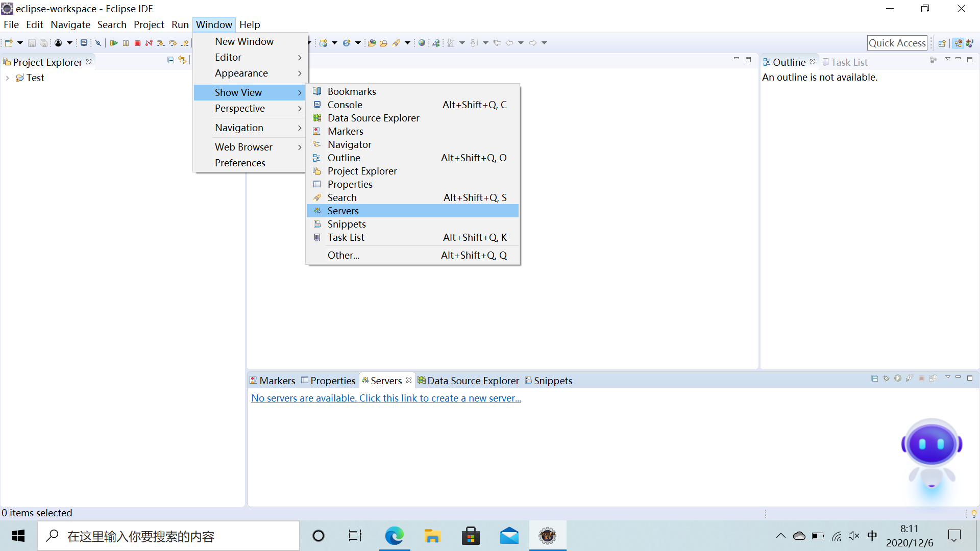Click the red Terminate stop button in toolbar
Viewport: 980px width, 551px height.
tap(137, 43)
